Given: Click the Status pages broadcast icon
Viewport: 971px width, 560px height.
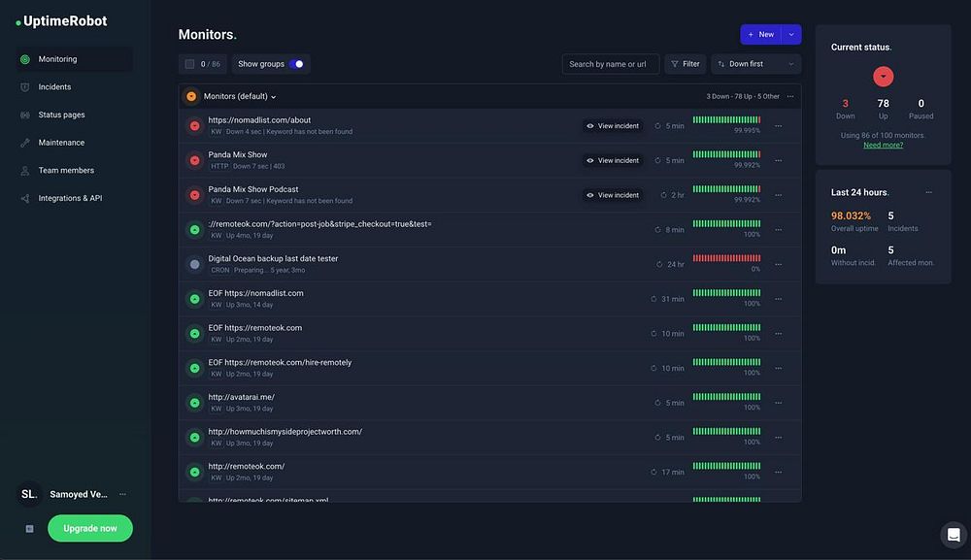Looking at the screenshot, I should point(25,115).
